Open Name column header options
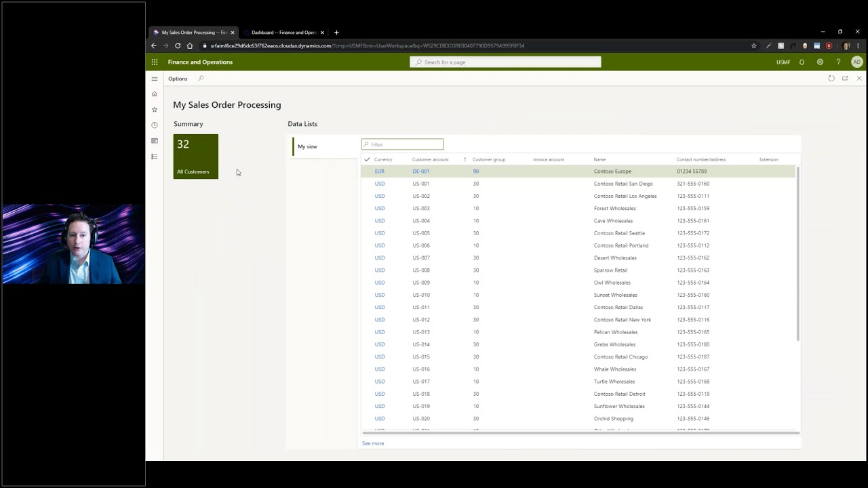The height and width of the screenshot is (488, 868). [599, 159]
